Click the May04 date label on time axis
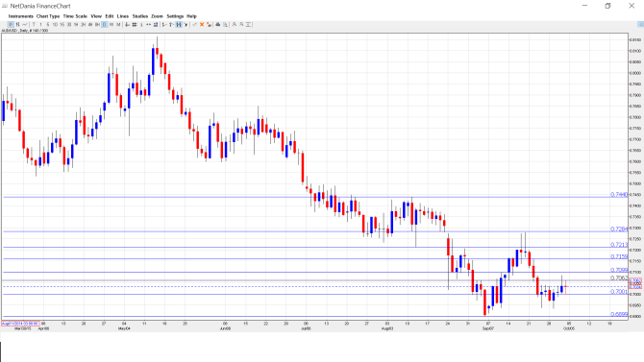Screen dimensions: 644x362 pyautogui.click(x=124, y=328)
